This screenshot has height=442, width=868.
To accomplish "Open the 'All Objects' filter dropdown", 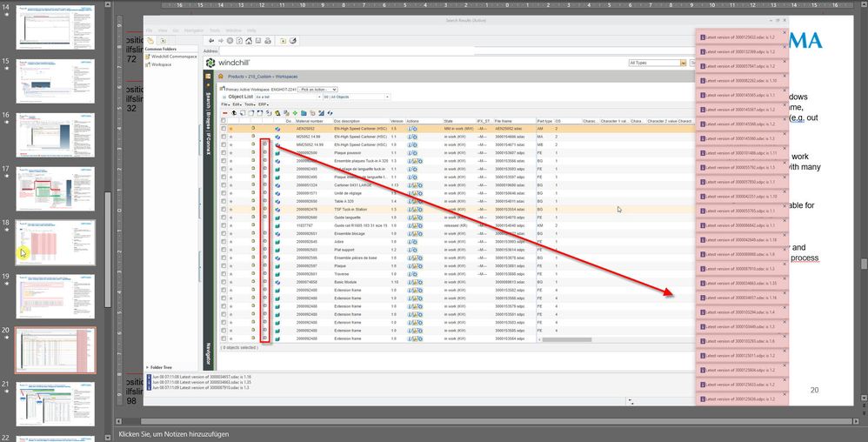I will click(x=355, y=97).
